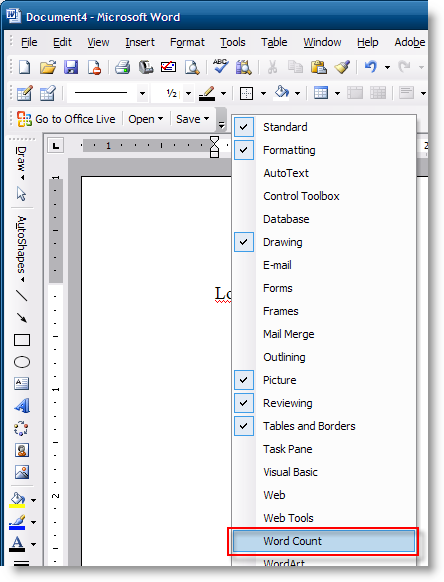Click the Toolbar Options overflow button
Viewport: 444px width, 582px height.
click(x=221, y=120)
